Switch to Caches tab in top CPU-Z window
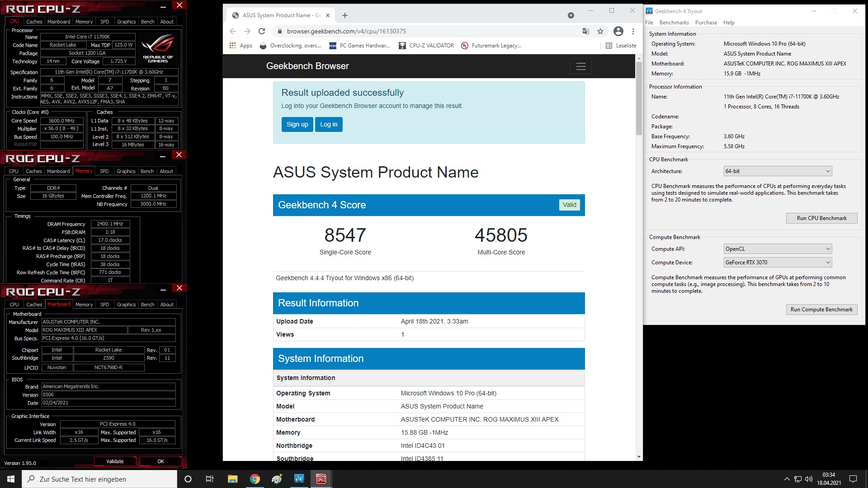Viewport: 868px width, 488px height. coord(34,22)
